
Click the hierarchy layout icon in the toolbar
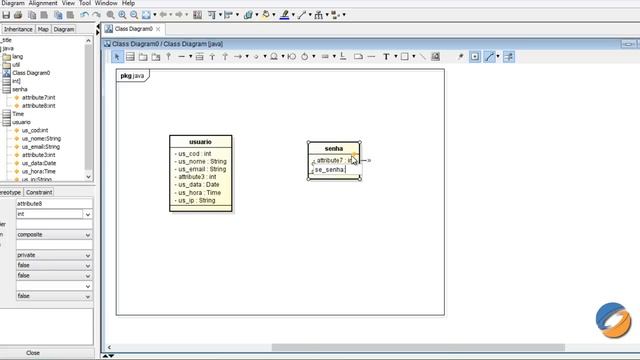click(x=318, y=15)
